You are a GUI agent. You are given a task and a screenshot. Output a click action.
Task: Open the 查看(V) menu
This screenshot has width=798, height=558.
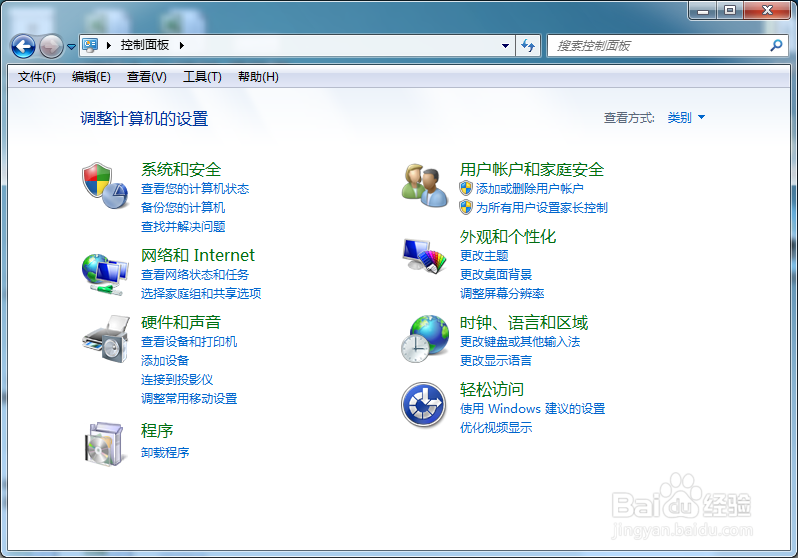click(x=147, y=77)
